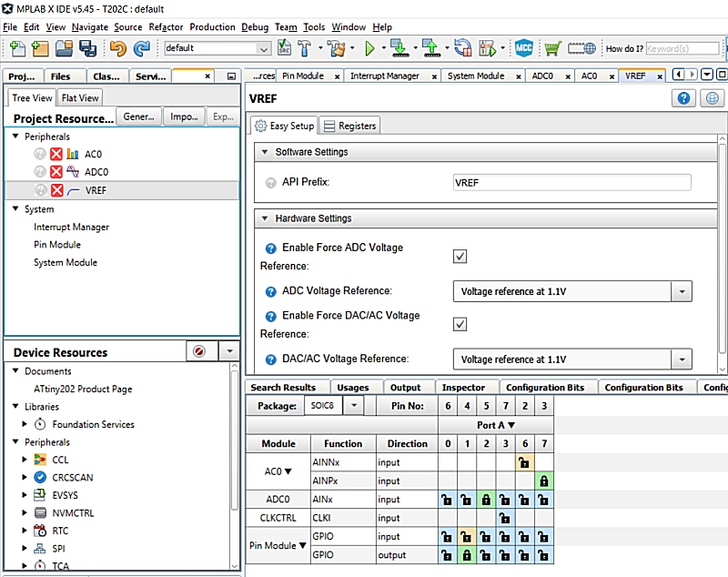
Task: Click the Undo arrow icon
Action: tap(117, 48)
